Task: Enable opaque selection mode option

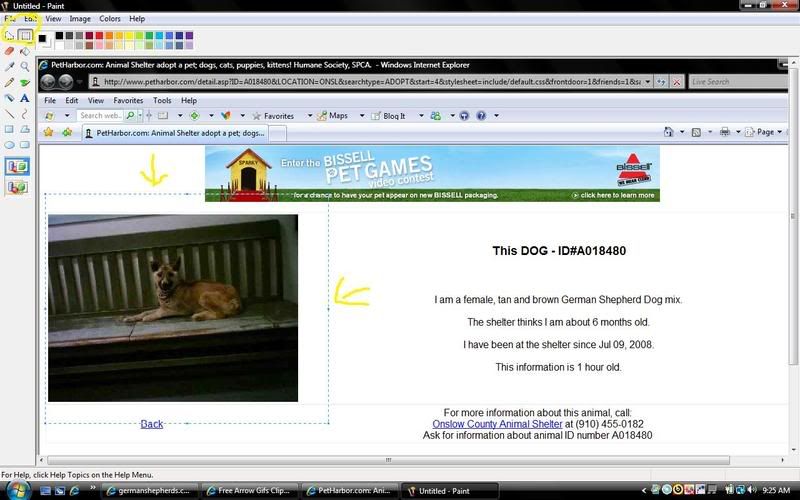Action: (17, 167)
